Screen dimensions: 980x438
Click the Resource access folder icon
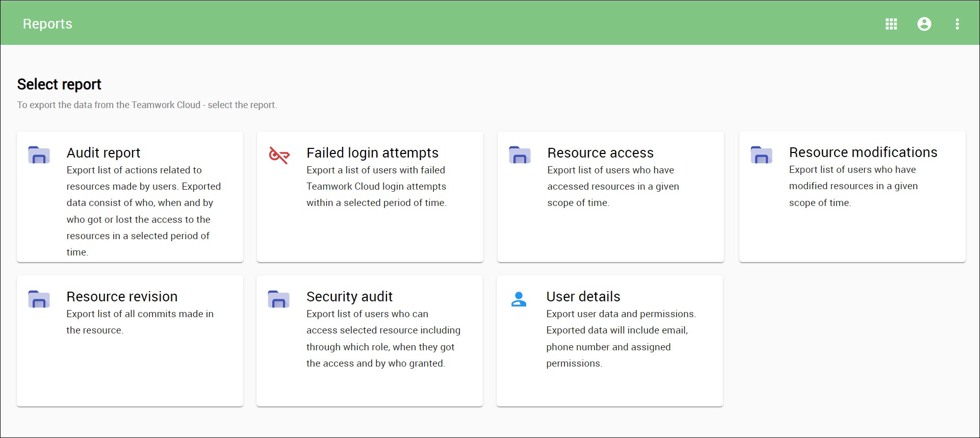coord(520,155)
